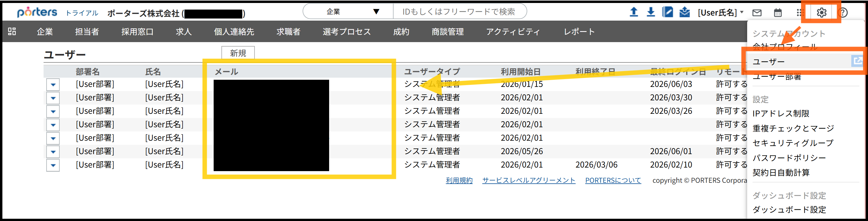
Task: Open row menu arrow for user ended 2026/03/06
Action: point(53,165)
